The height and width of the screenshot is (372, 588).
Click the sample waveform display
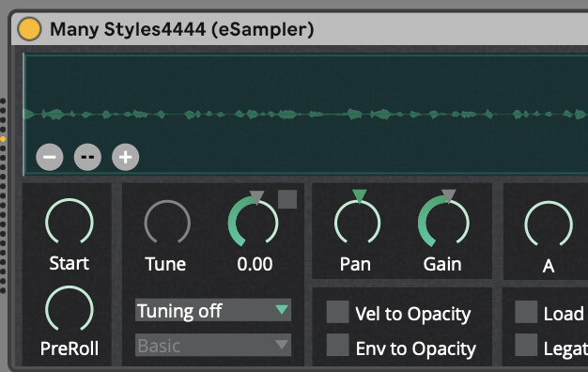click(x=305, y=115)
